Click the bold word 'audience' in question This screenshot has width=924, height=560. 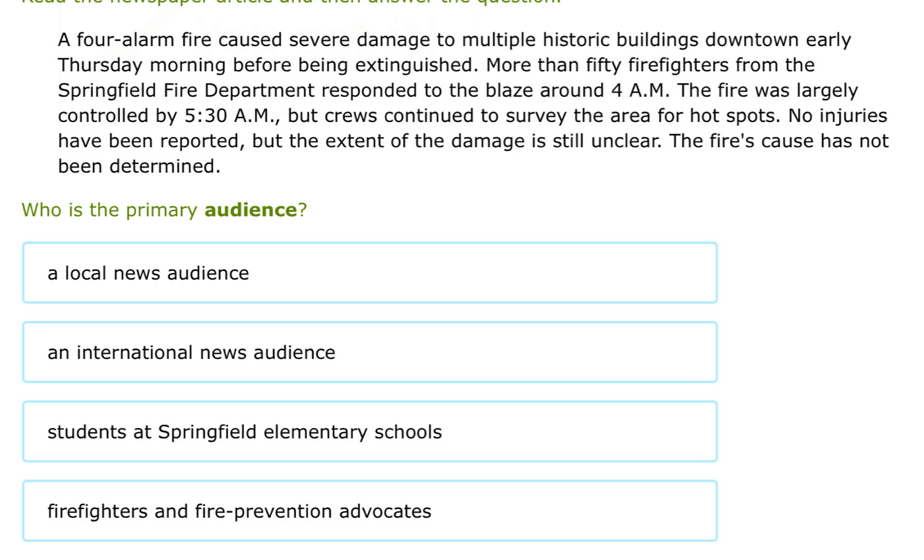click(251, 210)
